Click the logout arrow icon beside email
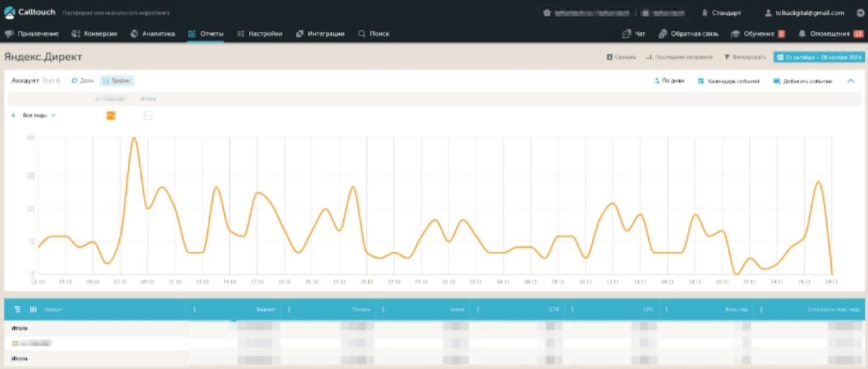The height and width of the screenshot is (369, 868). [x=860, y=13]
